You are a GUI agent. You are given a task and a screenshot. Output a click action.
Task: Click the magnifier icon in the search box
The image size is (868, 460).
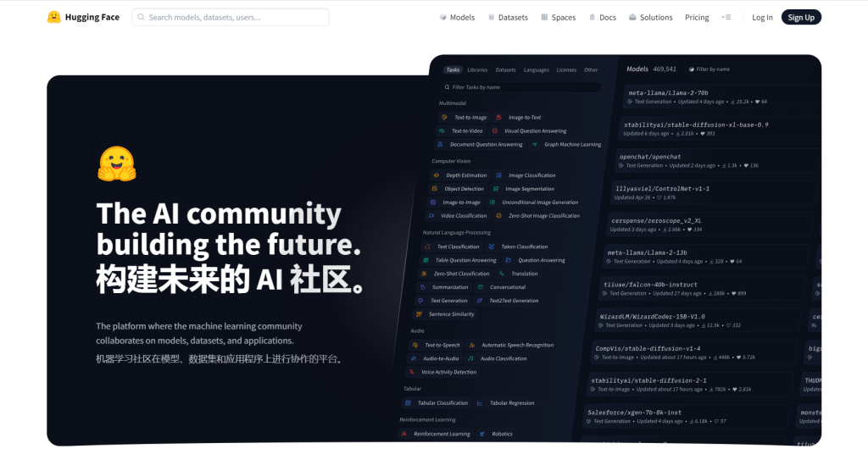click(142, 17)
